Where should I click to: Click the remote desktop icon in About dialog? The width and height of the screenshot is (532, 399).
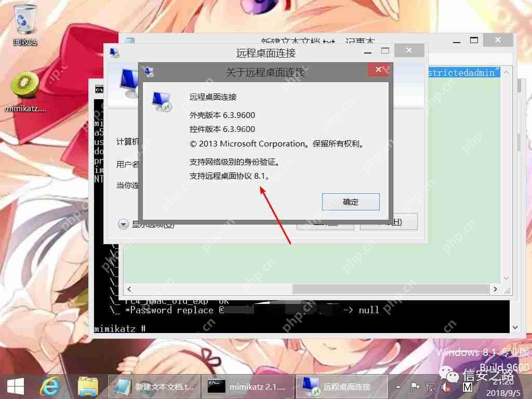[x=162, y=102]
